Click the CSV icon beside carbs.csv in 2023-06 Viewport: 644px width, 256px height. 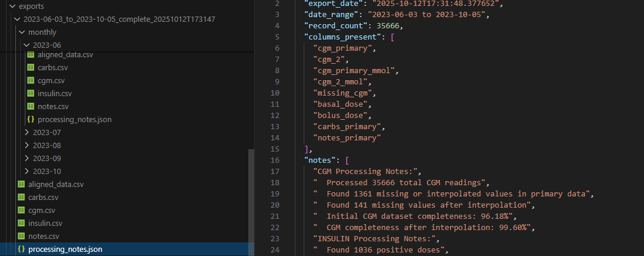[x=31, y=67]
